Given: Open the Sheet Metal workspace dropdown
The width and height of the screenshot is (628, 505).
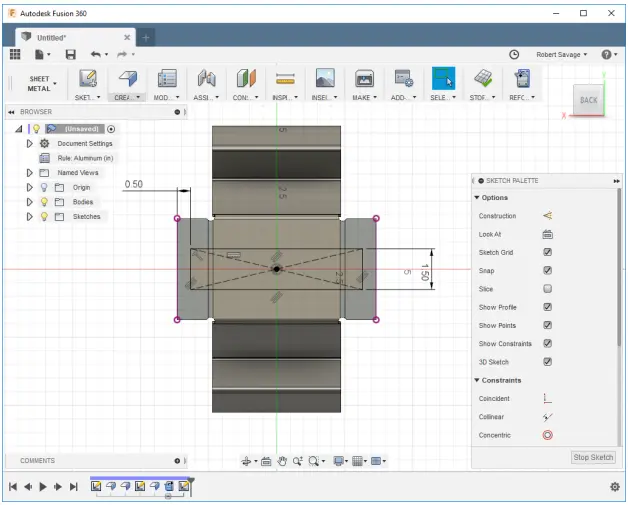Looking at the screenshot, I should tap(42, 84).
